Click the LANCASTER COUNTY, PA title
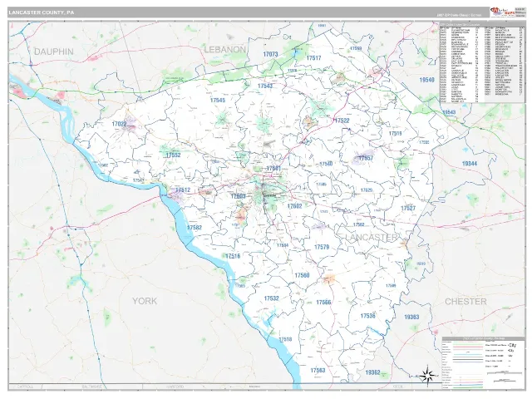 (41, 12)
